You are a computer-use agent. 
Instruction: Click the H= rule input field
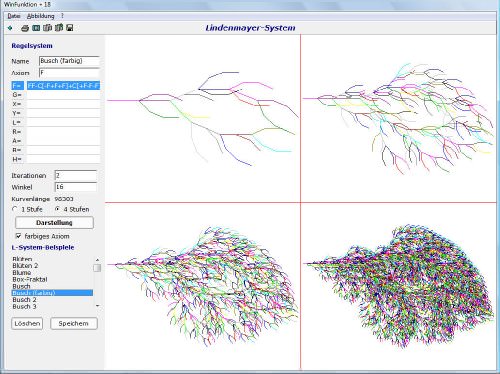pos(63,159)
